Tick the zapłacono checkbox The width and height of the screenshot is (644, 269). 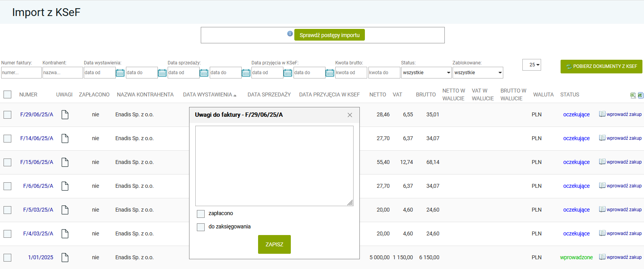click(x=201, y=214)
